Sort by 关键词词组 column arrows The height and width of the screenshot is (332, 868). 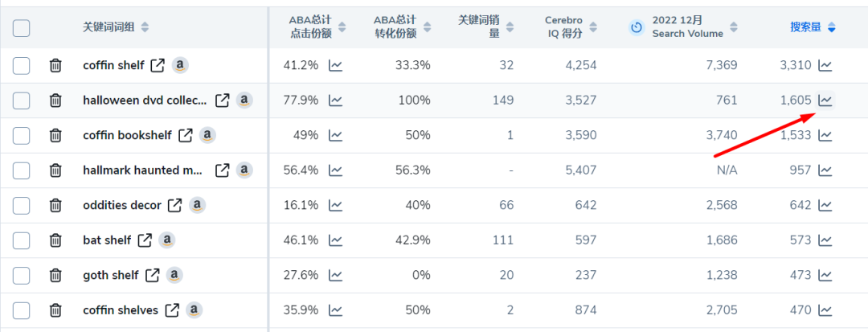coord(145,27)
